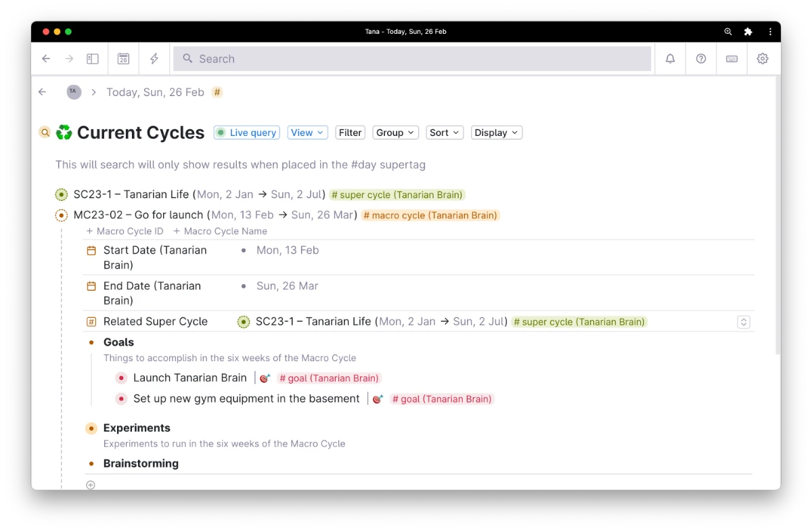Click the End Date calendar field icon

coord(91,286)
